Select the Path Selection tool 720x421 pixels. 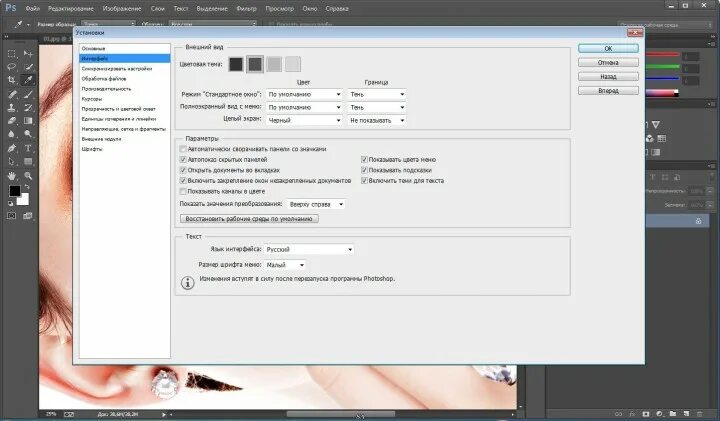(x=12, y=162)
